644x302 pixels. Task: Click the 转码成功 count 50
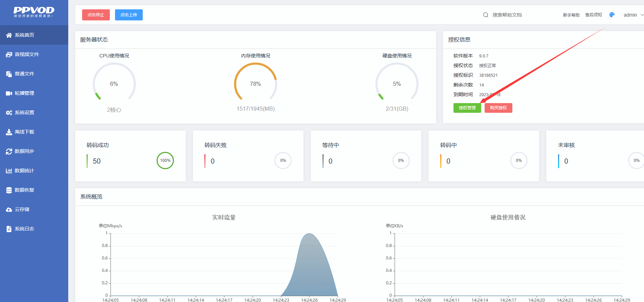click(x=97, y=161)
